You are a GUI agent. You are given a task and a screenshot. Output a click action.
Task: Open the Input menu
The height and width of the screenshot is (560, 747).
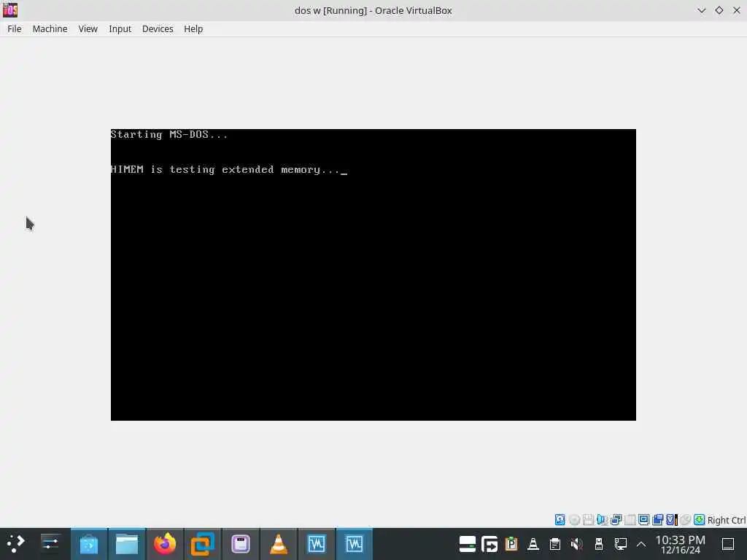click(x=120, y=28)
